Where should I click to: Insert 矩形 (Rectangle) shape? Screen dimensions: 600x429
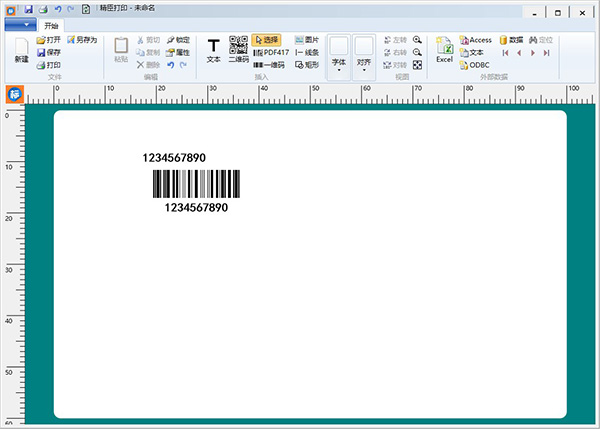tap(307, 65)
